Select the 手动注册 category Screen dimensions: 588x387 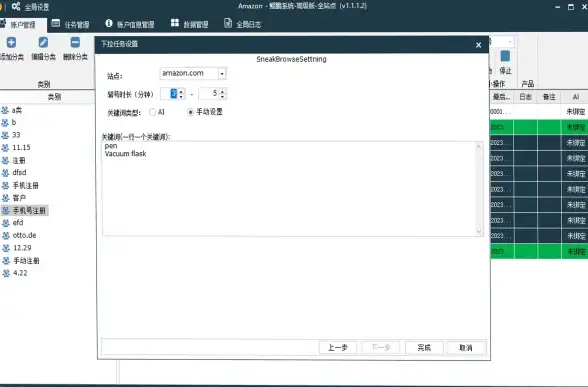pos(26,261)
